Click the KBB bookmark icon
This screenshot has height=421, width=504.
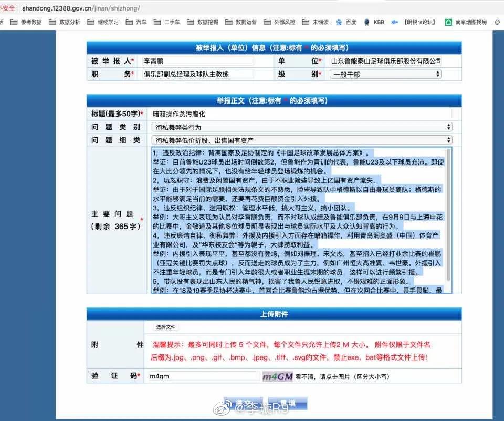tap(367, 22)
